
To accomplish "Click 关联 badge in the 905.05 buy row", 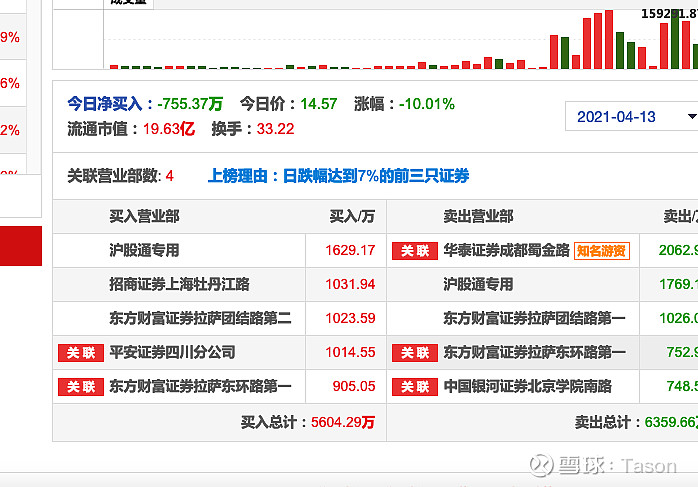I will point(81,387).
